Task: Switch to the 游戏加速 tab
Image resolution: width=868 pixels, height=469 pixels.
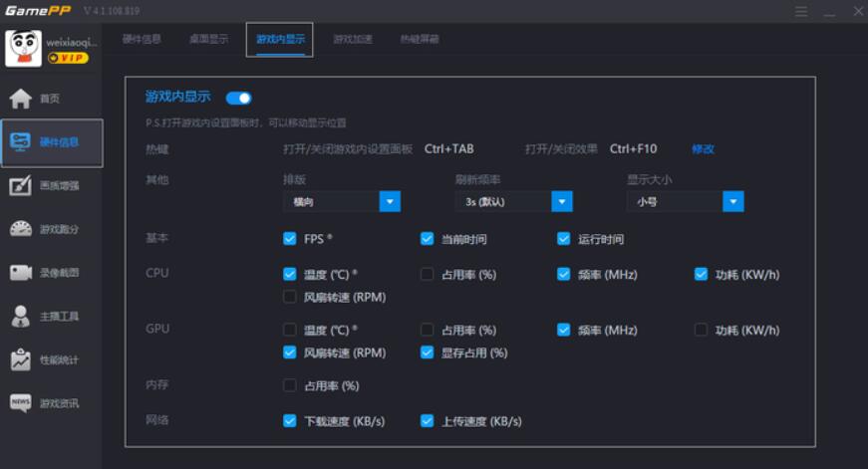Action: [x=353, y=40]
